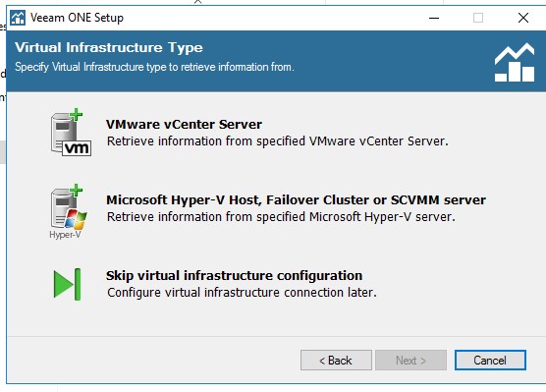Select VMware vCenter Server option
This screenshot has height=392, width=546.
tap(184, 125)
